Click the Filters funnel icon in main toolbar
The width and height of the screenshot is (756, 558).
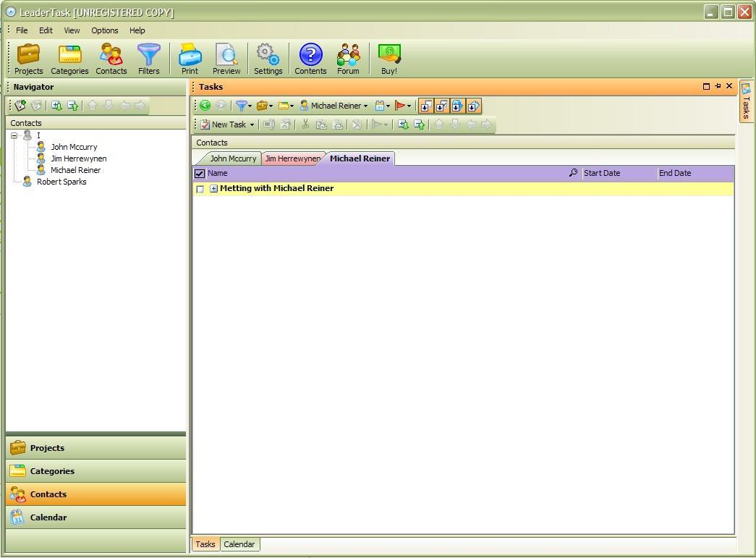(x=148, y=59)
